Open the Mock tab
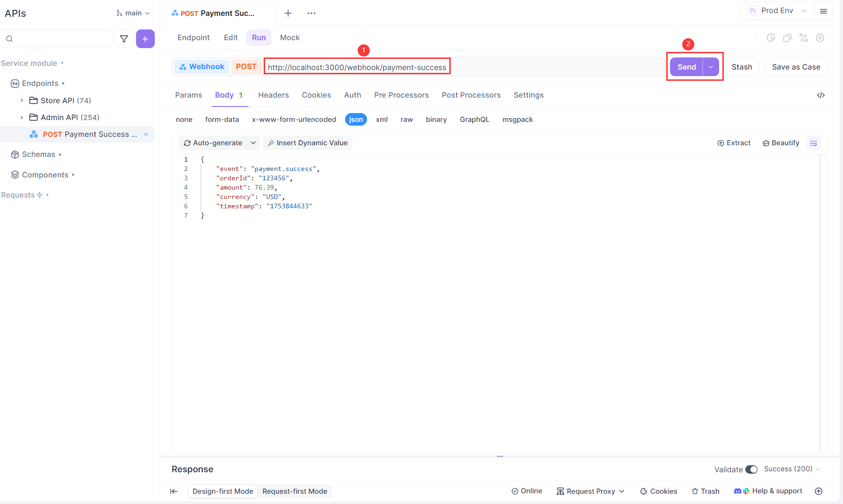 coord(289,38)
